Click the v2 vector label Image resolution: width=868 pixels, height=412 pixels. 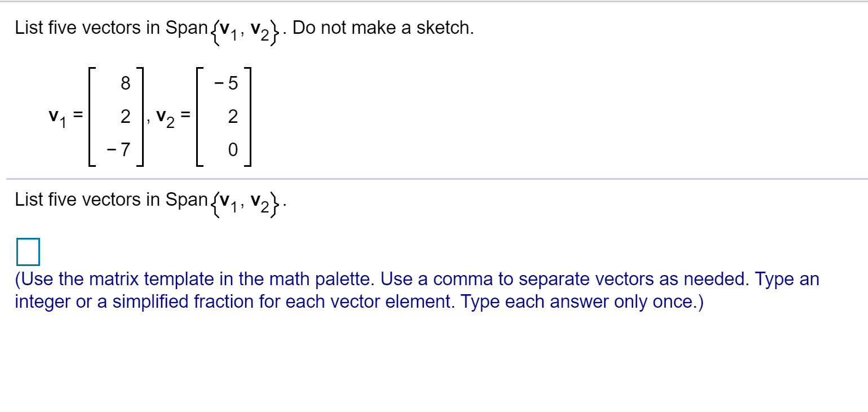coord(165,116)
